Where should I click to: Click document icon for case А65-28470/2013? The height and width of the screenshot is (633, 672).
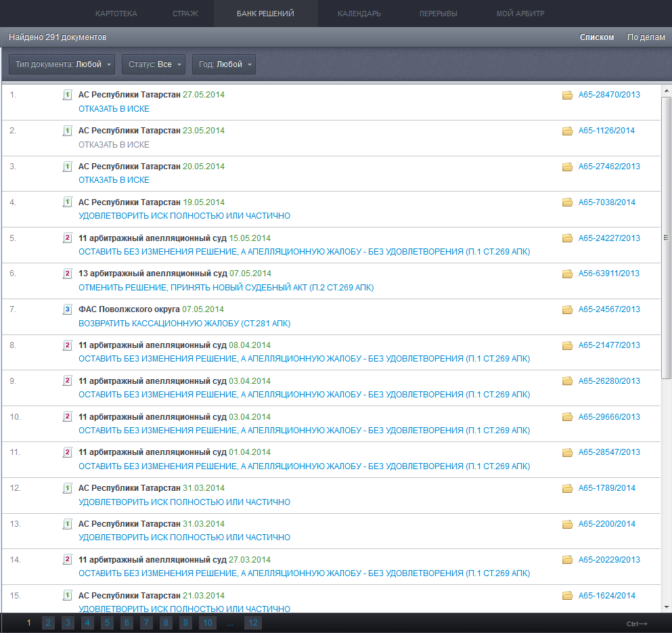click(x=67, y=95)
